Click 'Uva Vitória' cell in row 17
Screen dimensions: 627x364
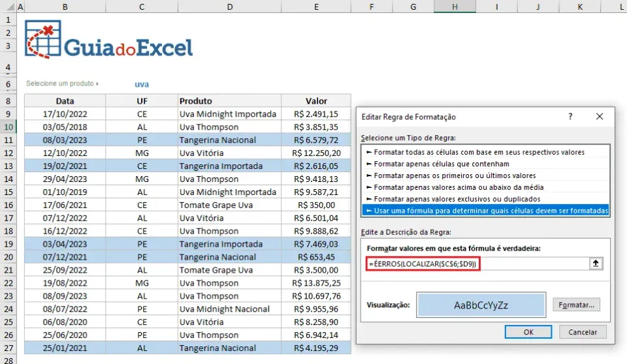[229, 218]
